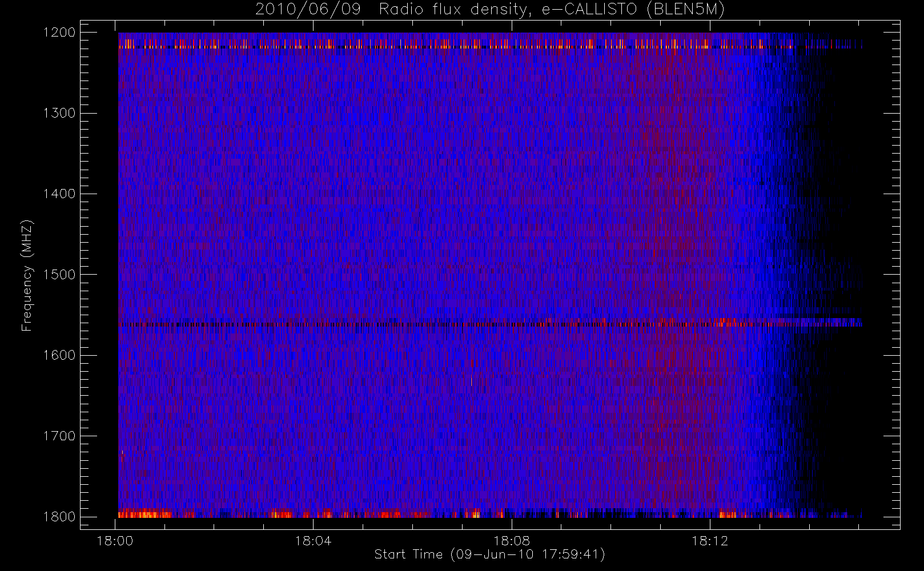Click the plot title mentioning e-CALLISTO (BLEN5M)
Image resolution: width=924 pixels, height=571 pixels.
(490, 10)
